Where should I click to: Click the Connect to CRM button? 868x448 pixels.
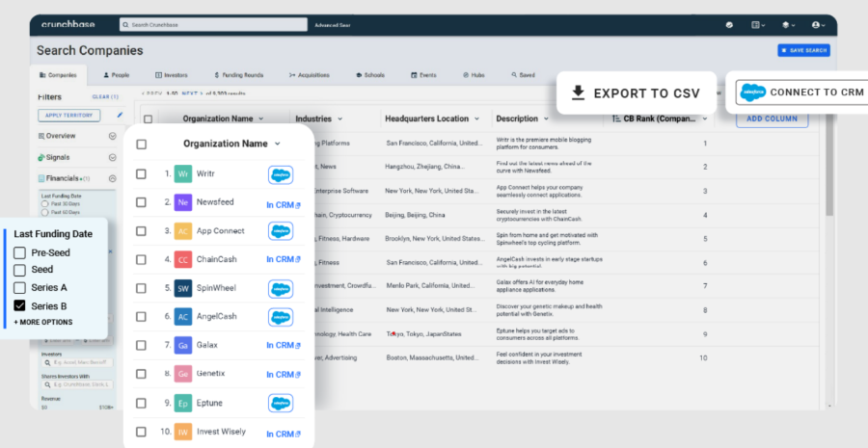coord(800,92)
